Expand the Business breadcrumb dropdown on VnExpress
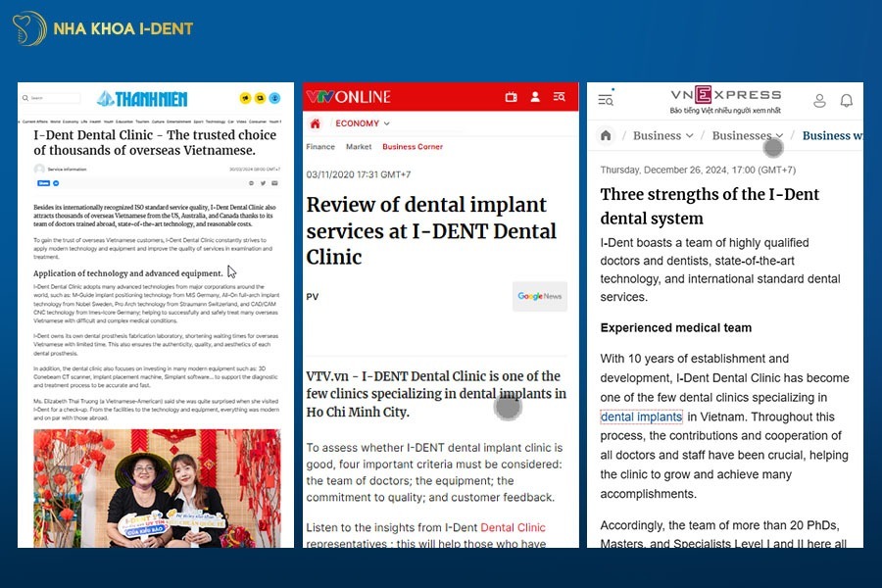This screenshot has height=588, width=882. click(662, 135)
